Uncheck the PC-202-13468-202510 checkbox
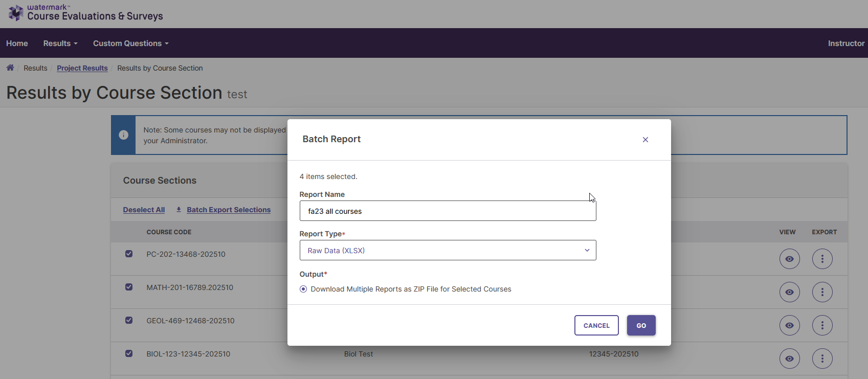The height and width of the screenshot is (379, 868). [x=129, y=254]
